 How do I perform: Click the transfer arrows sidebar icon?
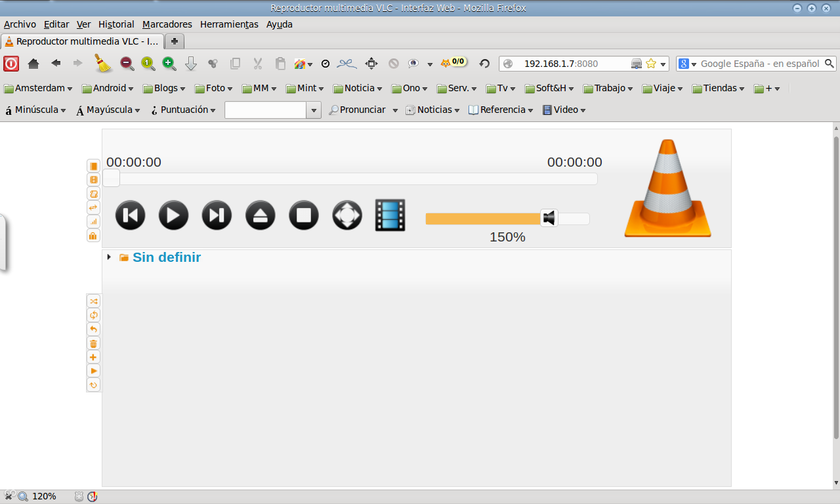pyautogui.click(x=93, y=207)
